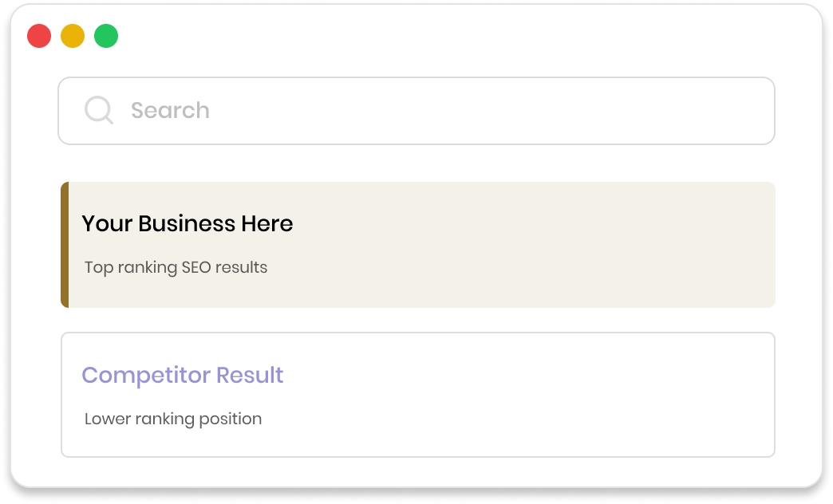This screenshot has height=504, width=833.
Task: Click the red close window dot
Action: [39, 36]
